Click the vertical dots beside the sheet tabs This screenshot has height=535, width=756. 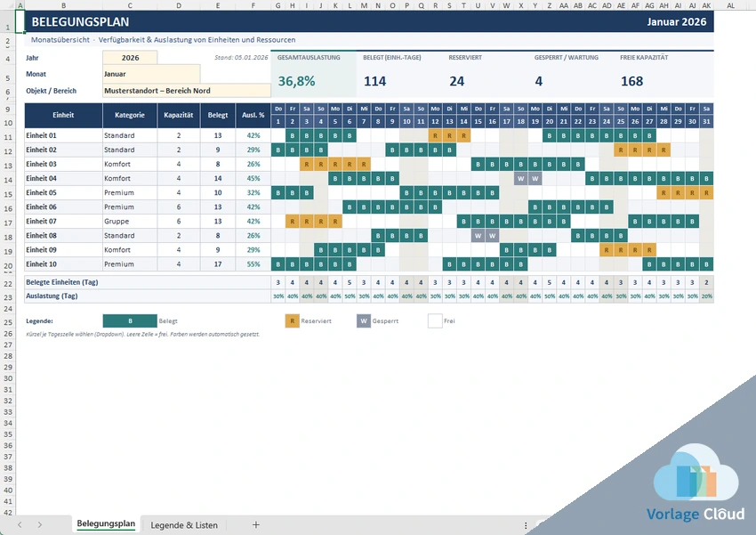(x=526, y=525)
